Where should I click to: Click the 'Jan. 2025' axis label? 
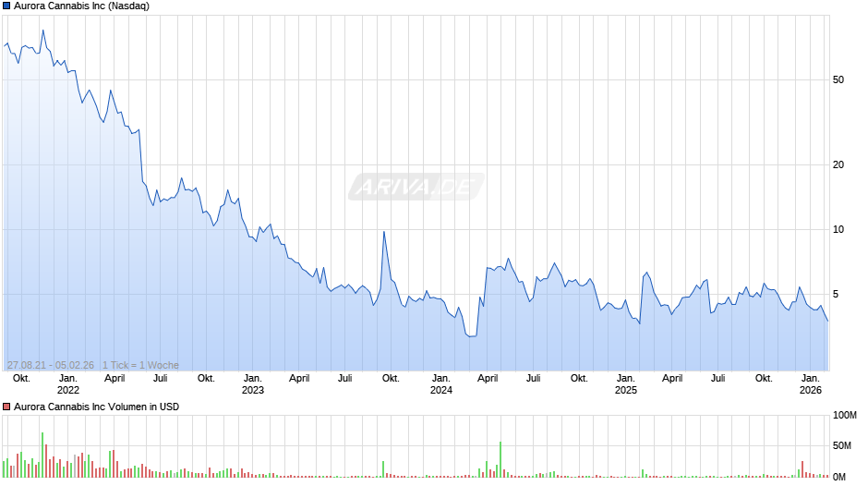pos(626,384)
